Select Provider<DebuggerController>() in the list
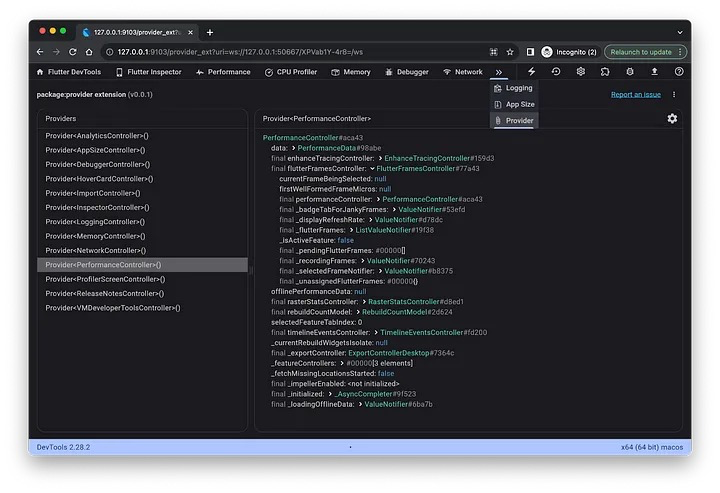The width and height of the screenshot is (720, 493). click(142, 164)
